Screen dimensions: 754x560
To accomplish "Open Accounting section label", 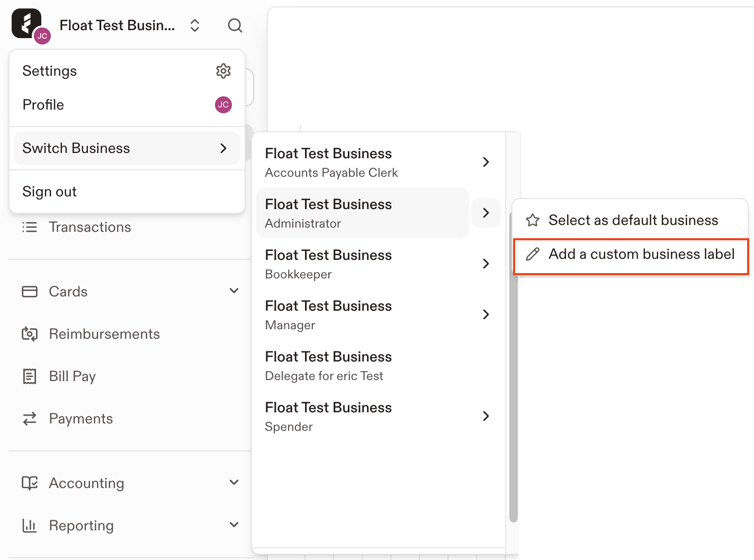I will pyautogui.click(x=87, y=483).
